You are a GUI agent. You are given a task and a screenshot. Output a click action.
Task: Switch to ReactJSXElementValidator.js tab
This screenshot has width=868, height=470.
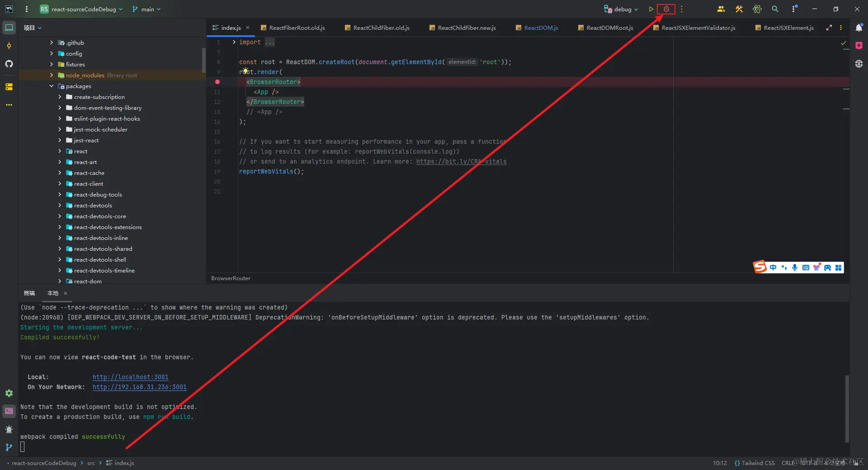(694, 28)
